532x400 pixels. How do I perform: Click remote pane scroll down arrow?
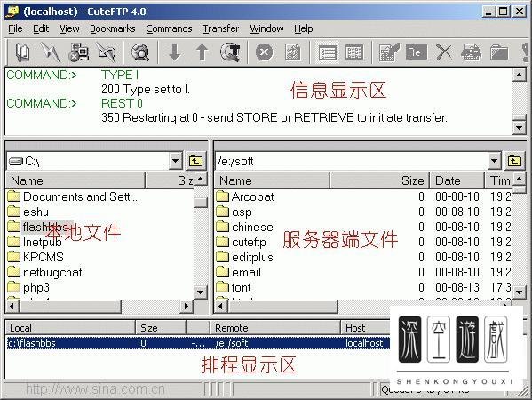[519, 292]
